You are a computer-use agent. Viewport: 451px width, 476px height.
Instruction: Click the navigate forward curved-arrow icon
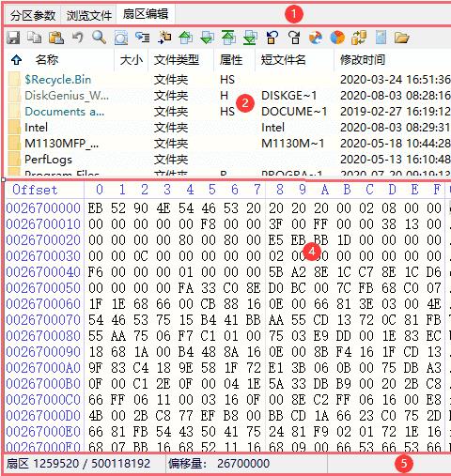[294, 38]
